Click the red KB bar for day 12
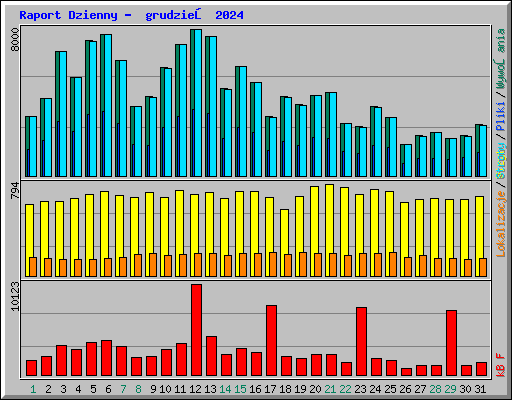This screenshot has height=400, width=512. pos(196,330)
